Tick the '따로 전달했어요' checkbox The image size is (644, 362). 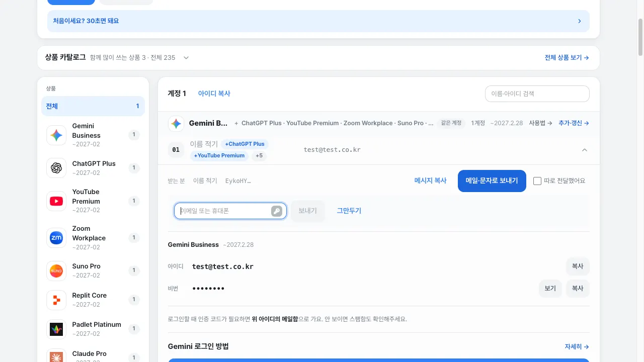point(537,181)
